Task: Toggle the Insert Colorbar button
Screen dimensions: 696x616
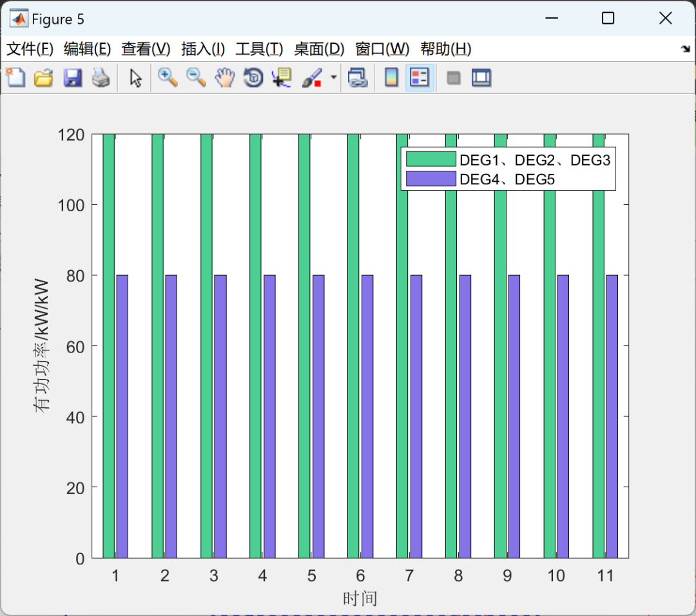Action: tap(391, 78)
